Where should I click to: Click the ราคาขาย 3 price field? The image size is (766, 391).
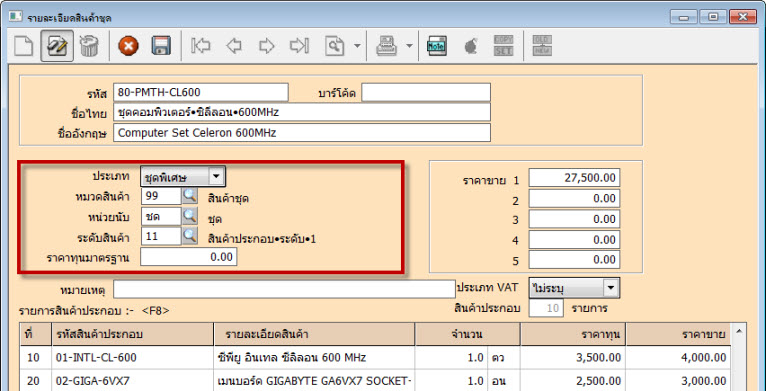coord(574,219)
